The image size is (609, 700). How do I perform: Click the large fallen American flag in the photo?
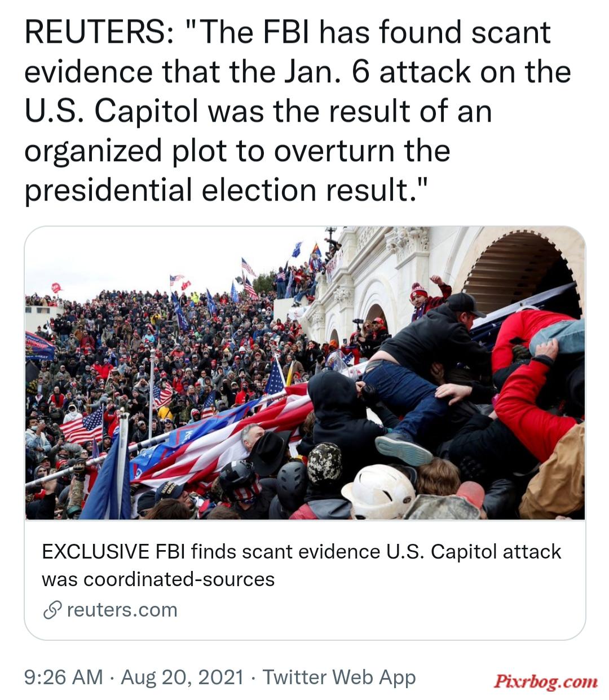pos(226,437)
